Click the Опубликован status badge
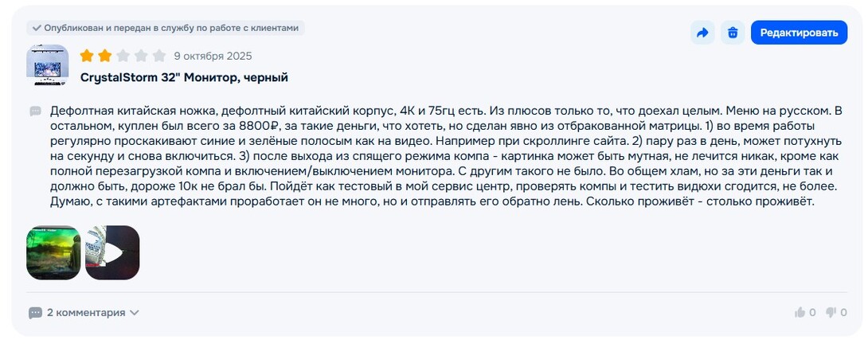 pyautogui.click(x=166, y=28)
